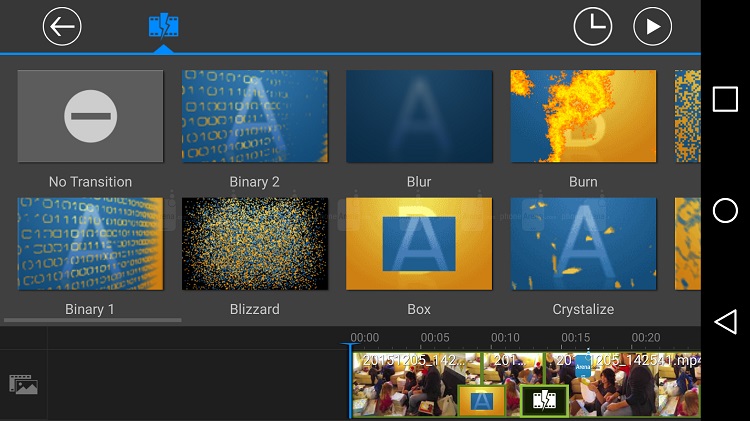
Task: Select the Blur transition thumbnail
Action: click(419, 117)
